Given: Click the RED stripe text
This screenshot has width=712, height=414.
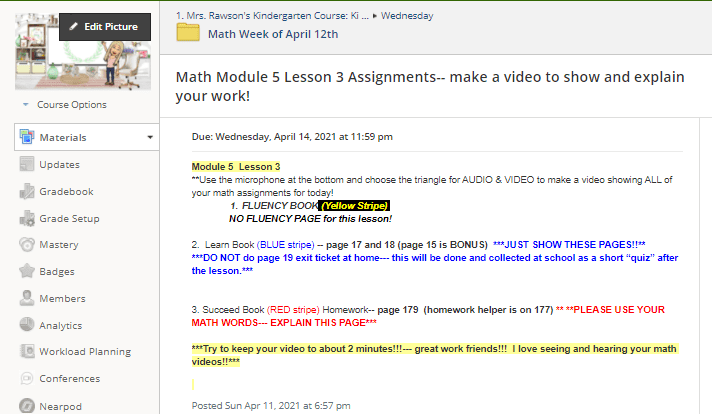Looking at the screenshot, I should pos(293,310).
